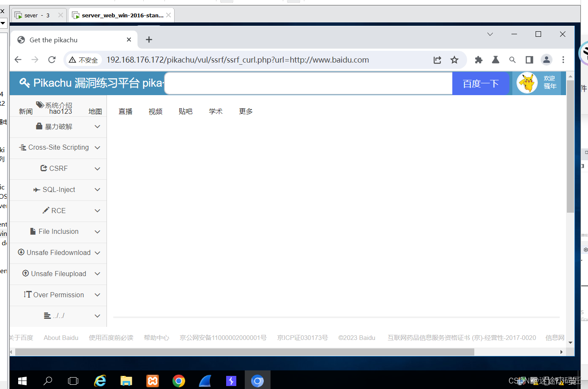588x389 pixels.
Task: Expand Unsafe Filedownload menu
Action: pyautogui.click(x=58, y=252)
